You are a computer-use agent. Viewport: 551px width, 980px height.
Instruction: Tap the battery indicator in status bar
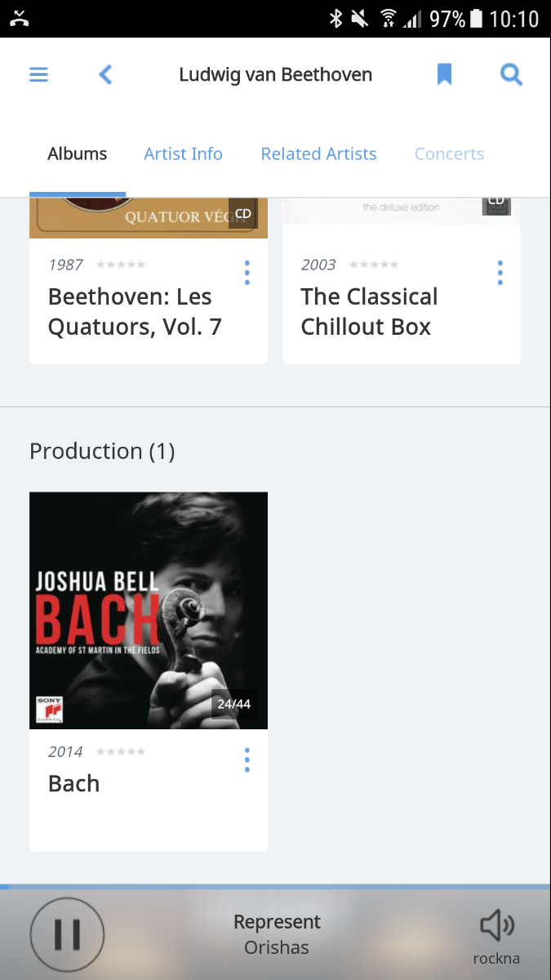pos(477,18)
